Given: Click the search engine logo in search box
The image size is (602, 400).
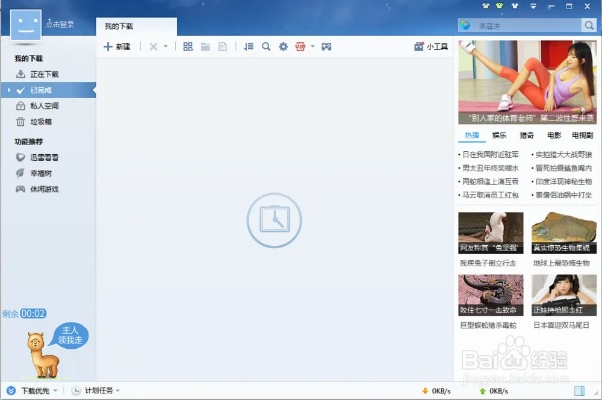Looking at the screenshot, I should (466, 26).
